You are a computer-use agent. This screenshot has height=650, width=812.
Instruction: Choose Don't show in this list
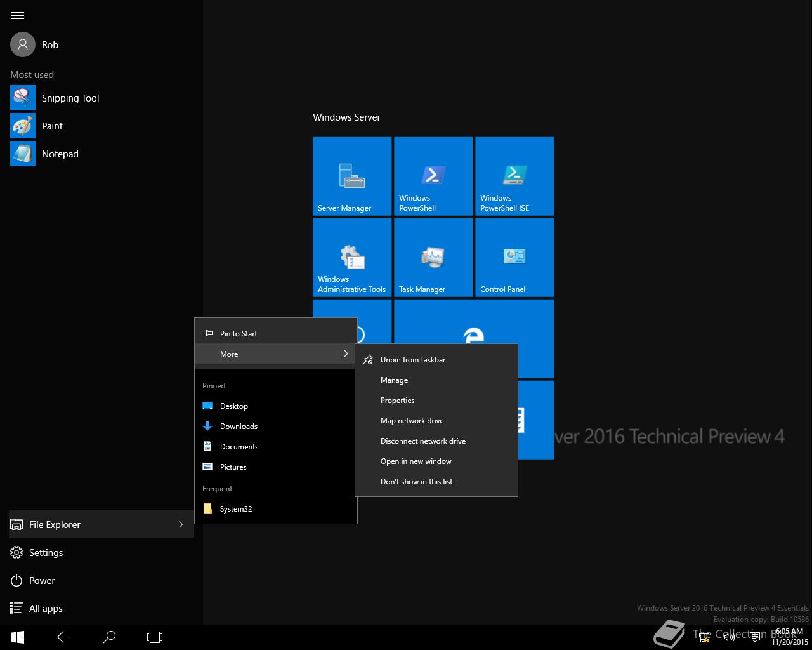coord(436,481)
